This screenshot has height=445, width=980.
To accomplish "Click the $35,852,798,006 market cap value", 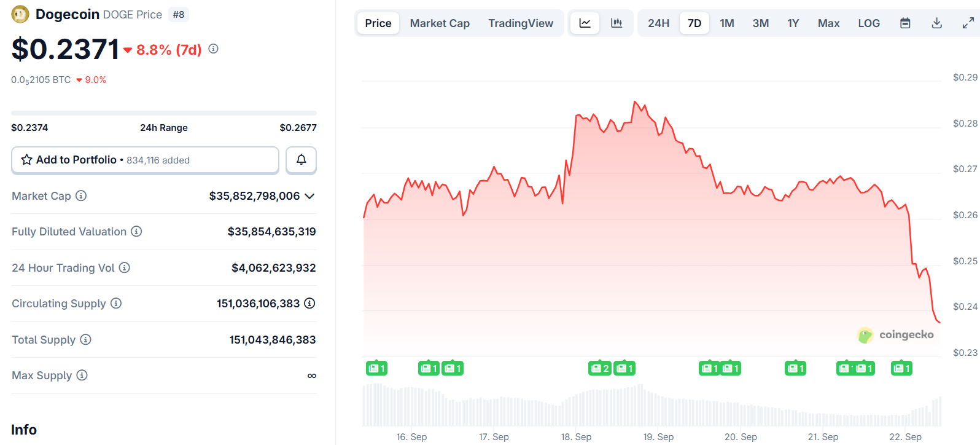I will click(254, 196).
